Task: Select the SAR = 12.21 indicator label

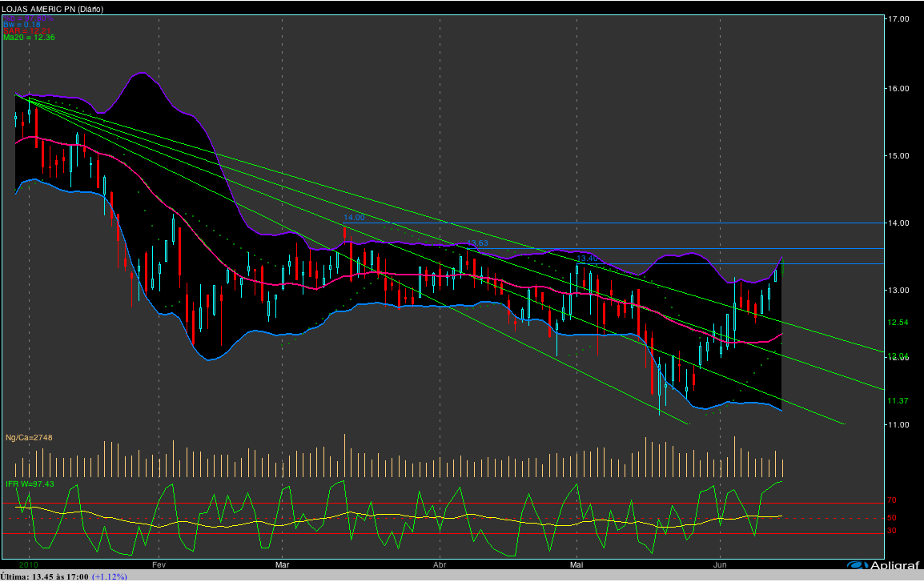Action: (x=26, y=30)
